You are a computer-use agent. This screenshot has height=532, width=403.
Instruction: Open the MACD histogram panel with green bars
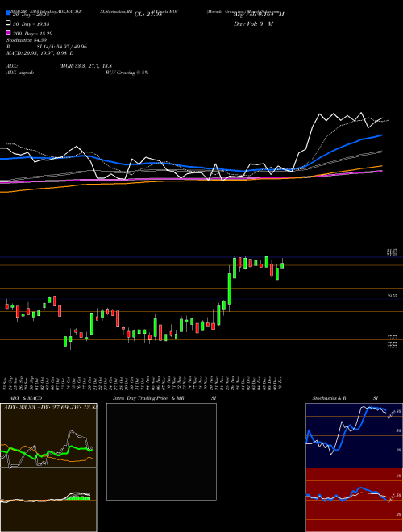click(48, 500)
